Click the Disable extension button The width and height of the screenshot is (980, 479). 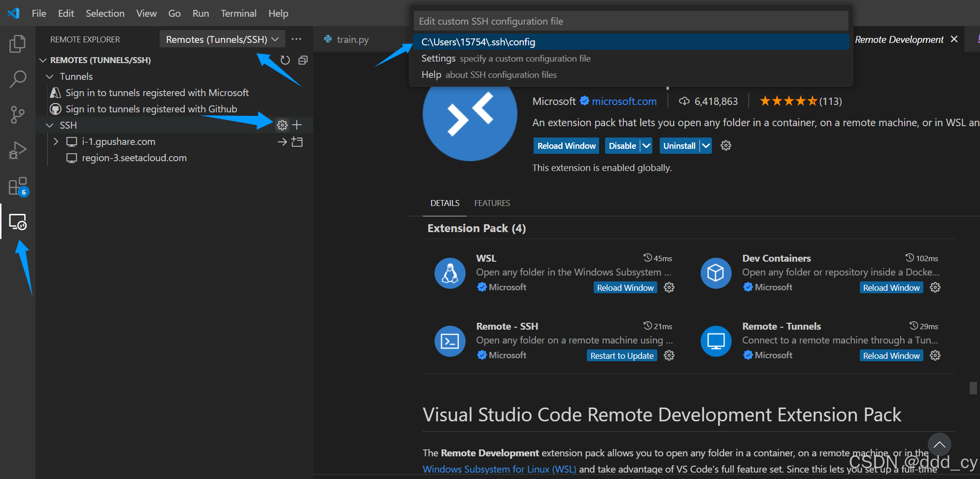(622, 146)
